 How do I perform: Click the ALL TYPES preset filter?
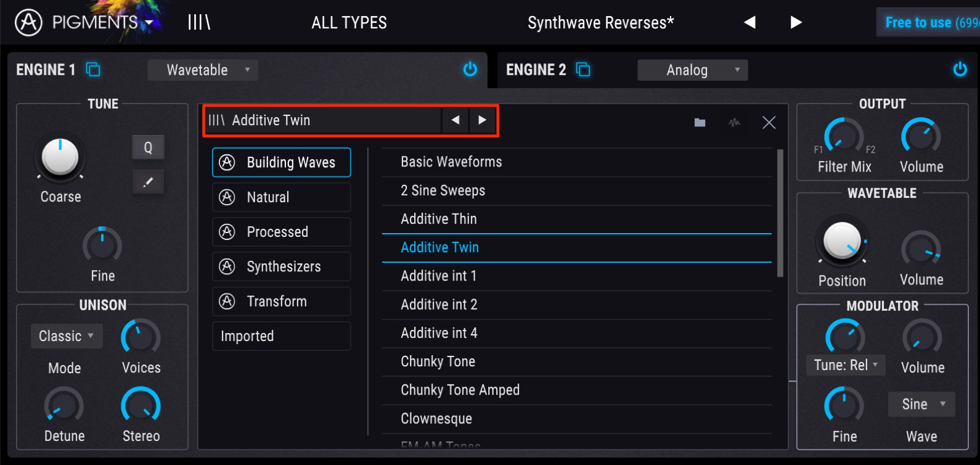click(x=349, y=23)
